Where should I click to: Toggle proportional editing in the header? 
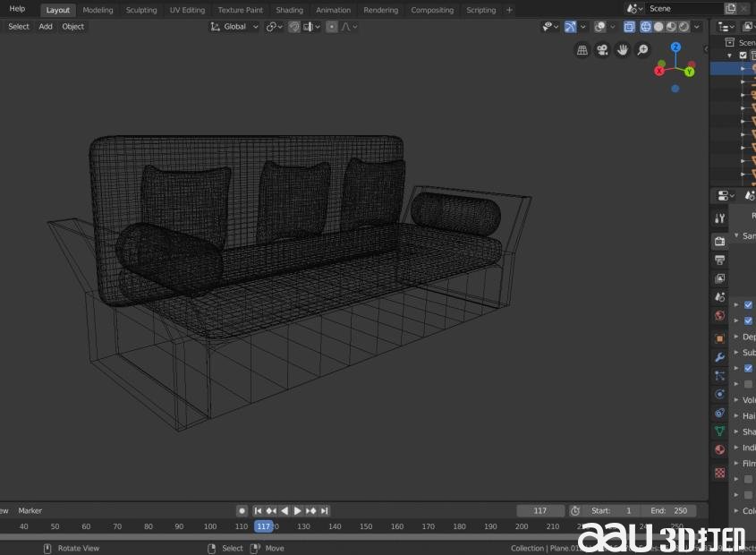pyautogui.click(x=332, y=27)
